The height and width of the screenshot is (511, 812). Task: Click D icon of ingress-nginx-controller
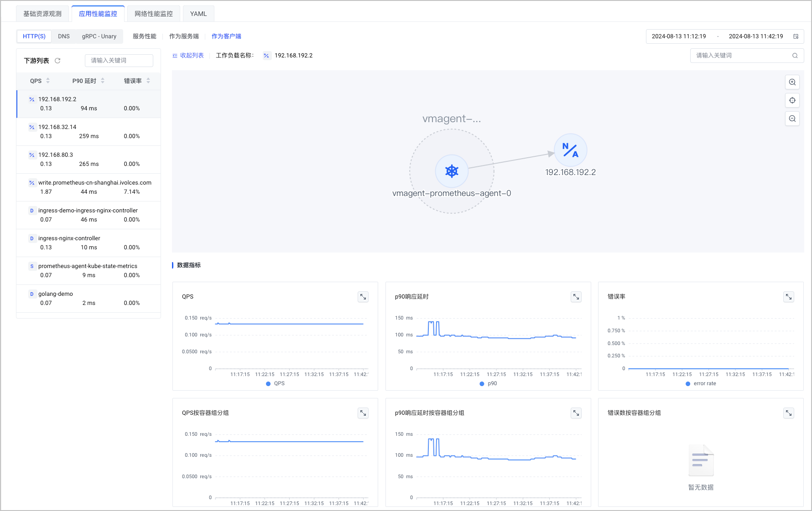[x=32, y=238]
